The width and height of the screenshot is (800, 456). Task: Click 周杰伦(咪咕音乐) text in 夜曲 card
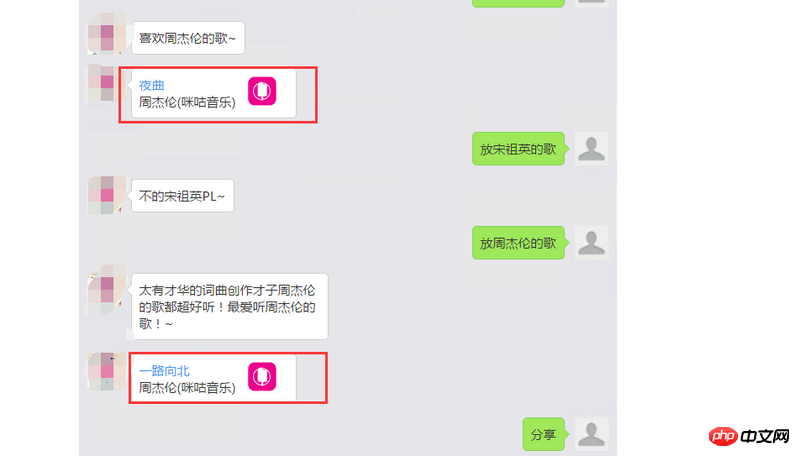[187, 102]
